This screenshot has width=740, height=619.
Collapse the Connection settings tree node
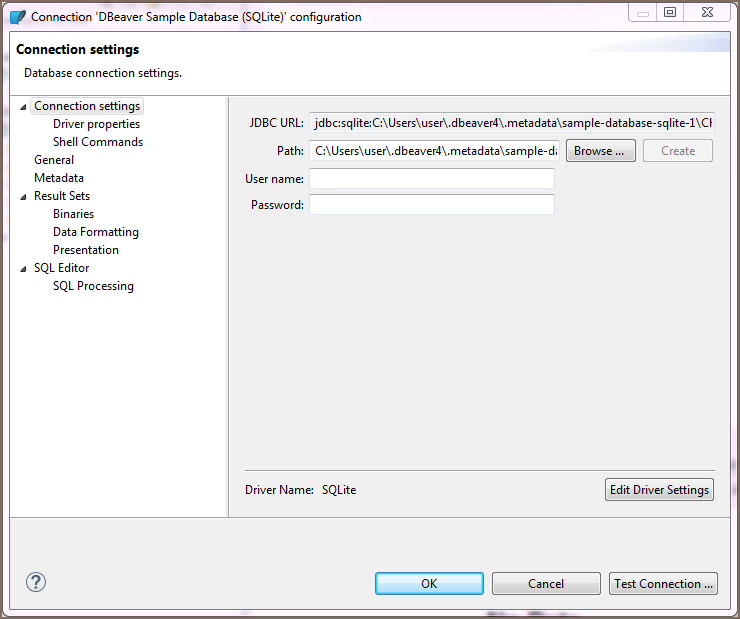(x=24, y=106)
